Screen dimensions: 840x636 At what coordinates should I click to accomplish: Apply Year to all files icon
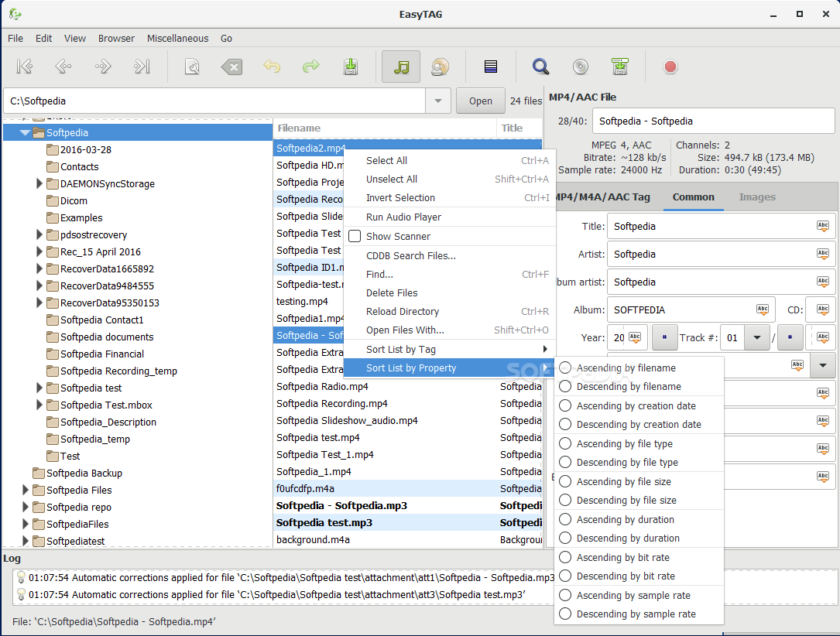pos(635,337)
